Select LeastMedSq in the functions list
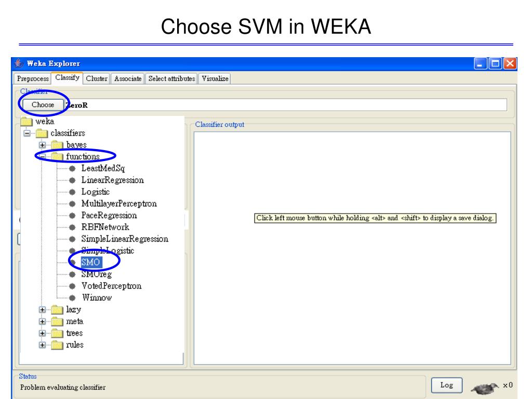 [x=103, y=168]
